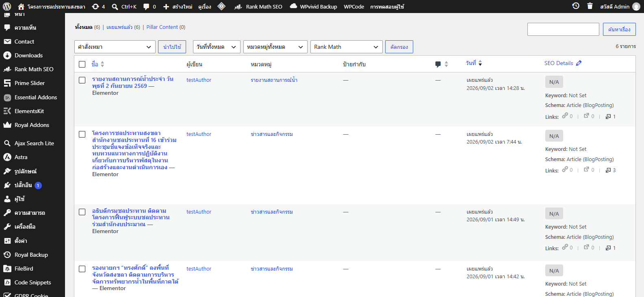
Task: Click the N/A SEO score badge for the 2026/09/02 14:28 post
Action: coord(554,82)
